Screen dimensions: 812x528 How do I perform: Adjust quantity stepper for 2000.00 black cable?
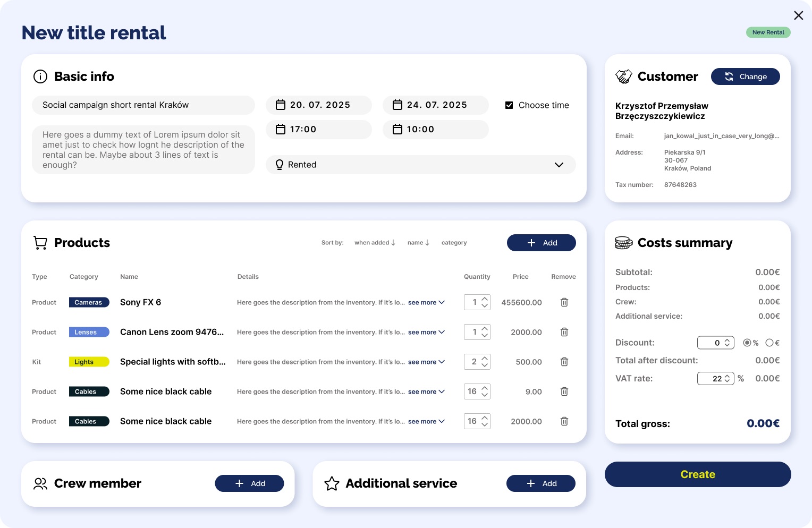[x=485, y=421]
